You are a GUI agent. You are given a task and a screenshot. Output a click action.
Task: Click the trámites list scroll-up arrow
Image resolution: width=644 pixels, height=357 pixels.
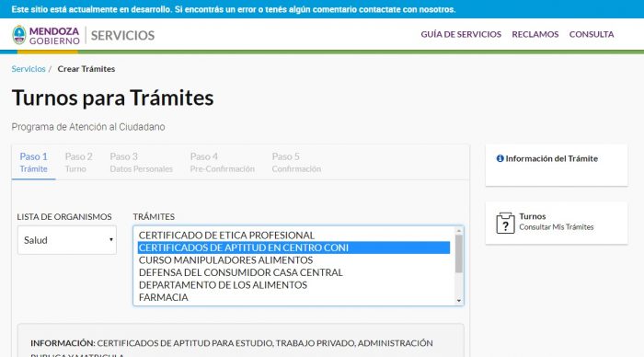459,231
